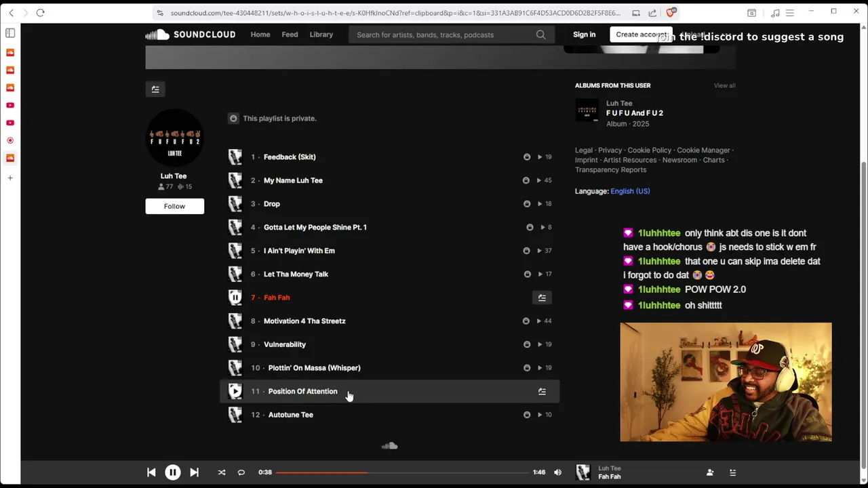The image size is (868, 488).
Task: Click the media control icon in browser toolbar
Action: (x=775, y=13)
